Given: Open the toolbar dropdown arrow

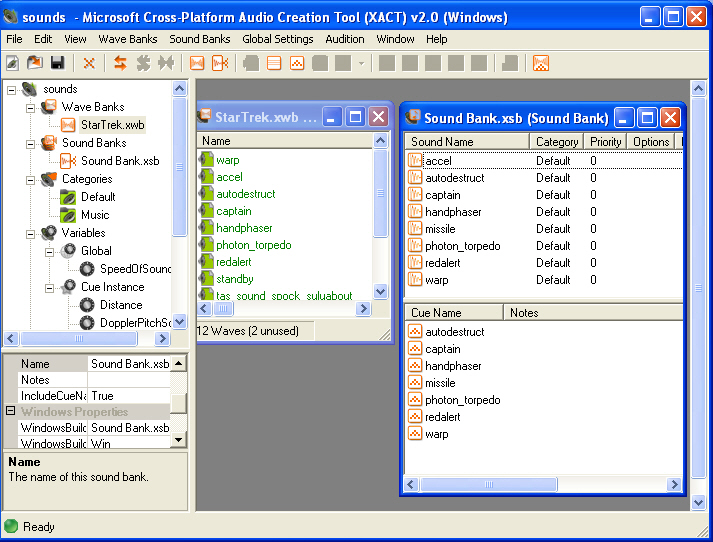Looking at the screenshot, I should (x=362, y=63).
